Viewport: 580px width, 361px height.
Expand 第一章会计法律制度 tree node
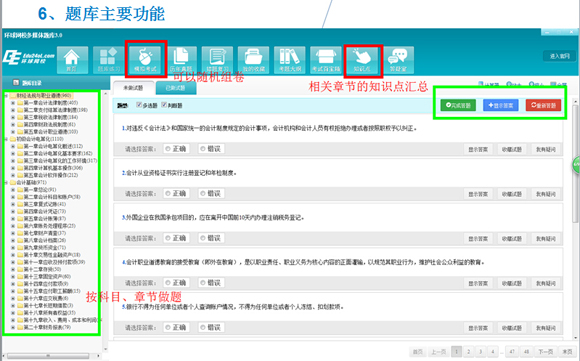coord(13,102)
